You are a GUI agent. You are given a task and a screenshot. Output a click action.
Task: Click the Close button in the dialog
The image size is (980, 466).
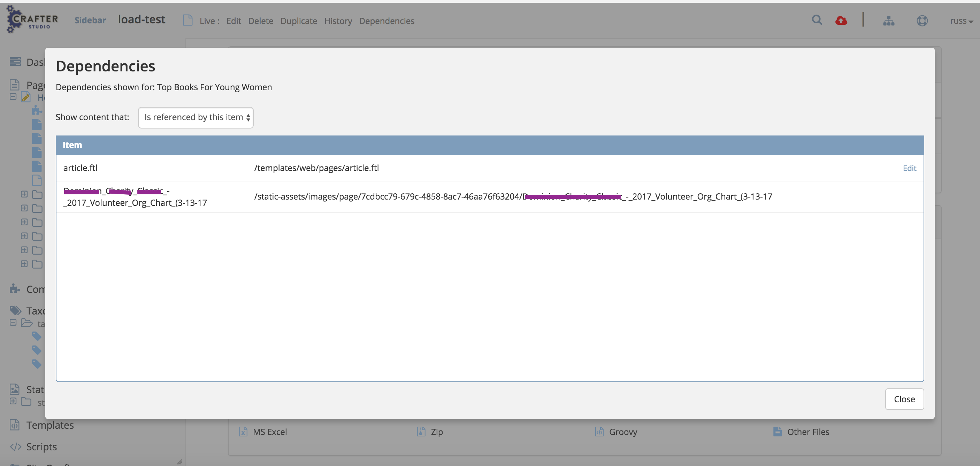pyautogui.click(x=904, y=399)
